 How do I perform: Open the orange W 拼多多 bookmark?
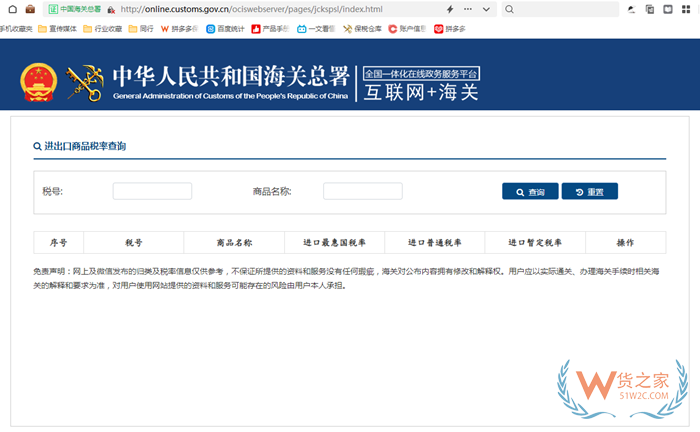(x=179, y=29)
